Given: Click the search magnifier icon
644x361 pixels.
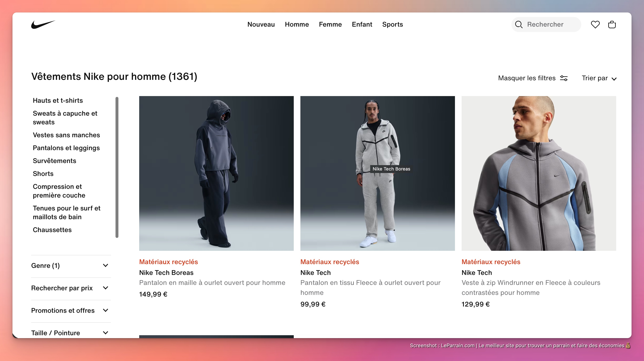Looking at the screenshot, I should pyautogui.click(x=519, y=25).
